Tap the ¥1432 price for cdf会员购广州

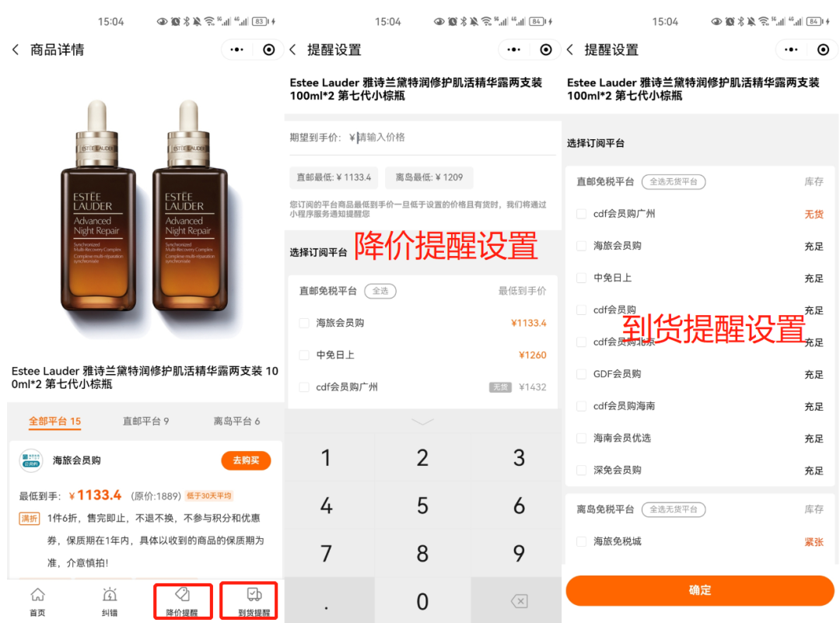pyautogui.click(x=533, y=387)
